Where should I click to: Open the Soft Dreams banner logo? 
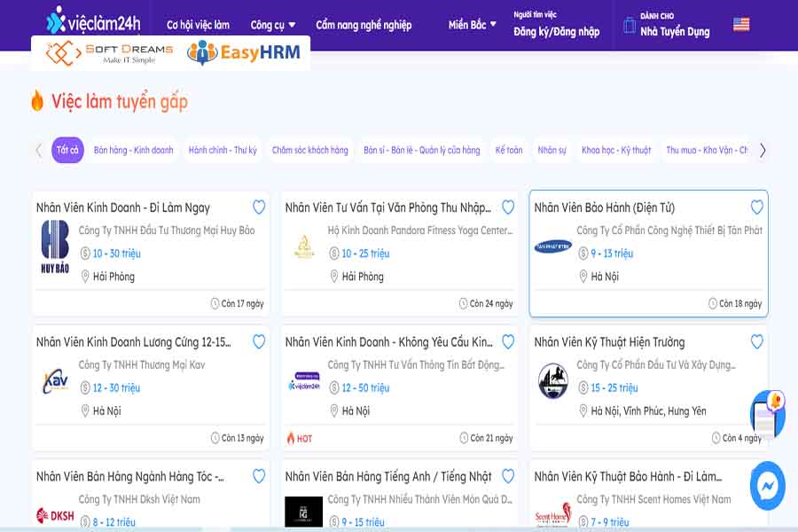click(x=109, y=53)
